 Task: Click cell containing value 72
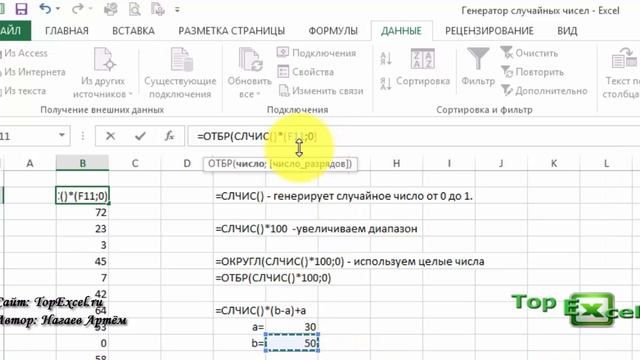(x=82, y=212)
